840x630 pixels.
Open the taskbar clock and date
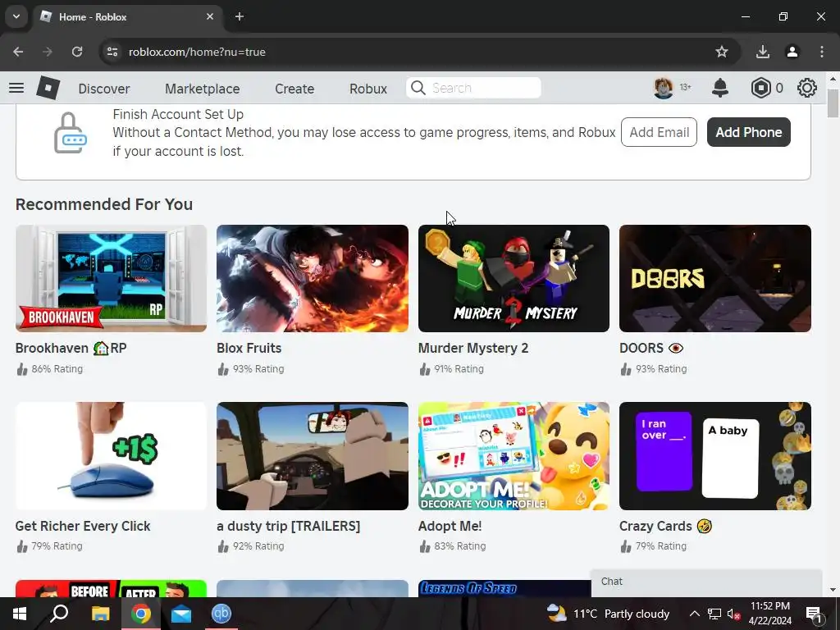(x=769, y=614)
